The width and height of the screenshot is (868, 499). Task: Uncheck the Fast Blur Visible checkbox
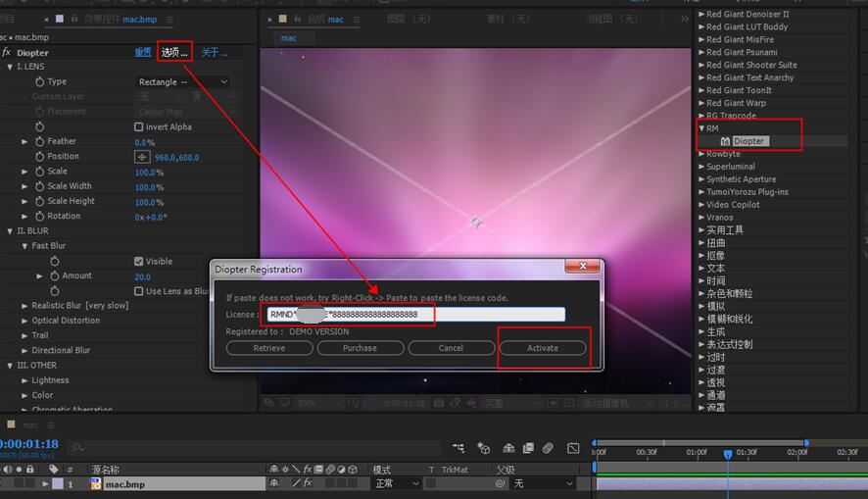pyautogui.click(x=138, y=262)
